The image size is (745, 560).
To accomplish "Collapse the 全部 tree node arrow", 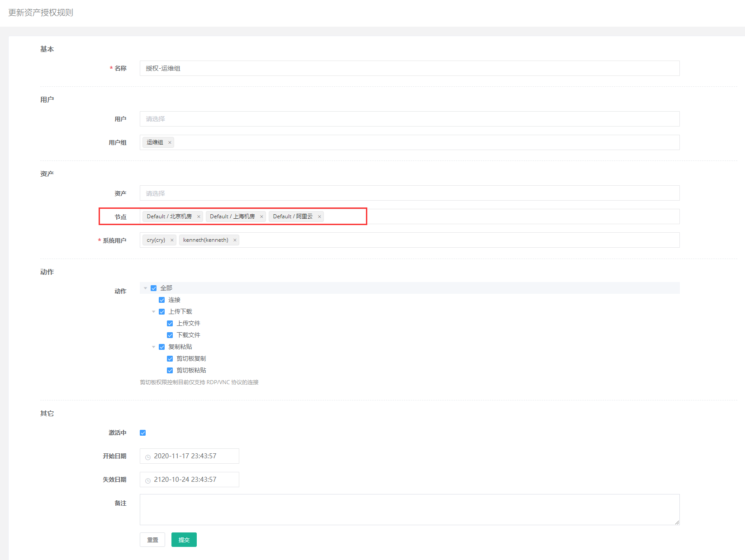I will point(146,288).
